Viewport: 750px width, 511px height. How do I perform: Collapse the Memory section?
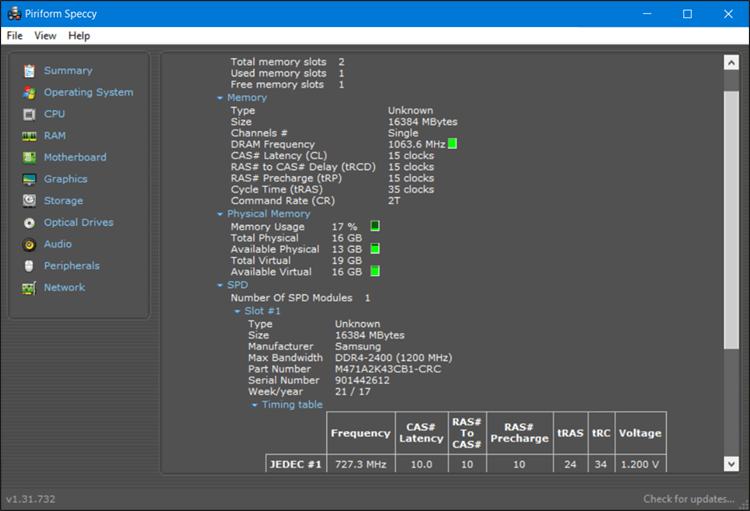(220, 98)
